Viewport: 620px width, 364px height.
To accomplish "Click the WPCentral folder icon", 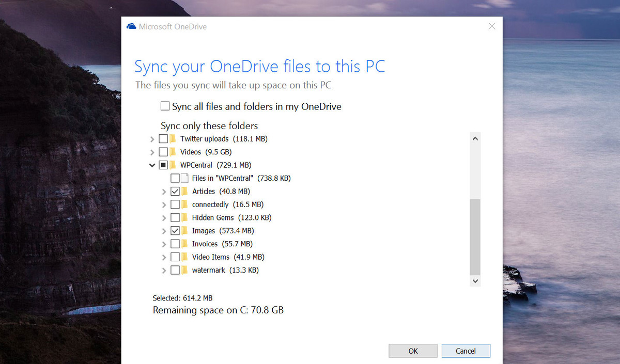I will pyautogui.click(x=172, y=165).
